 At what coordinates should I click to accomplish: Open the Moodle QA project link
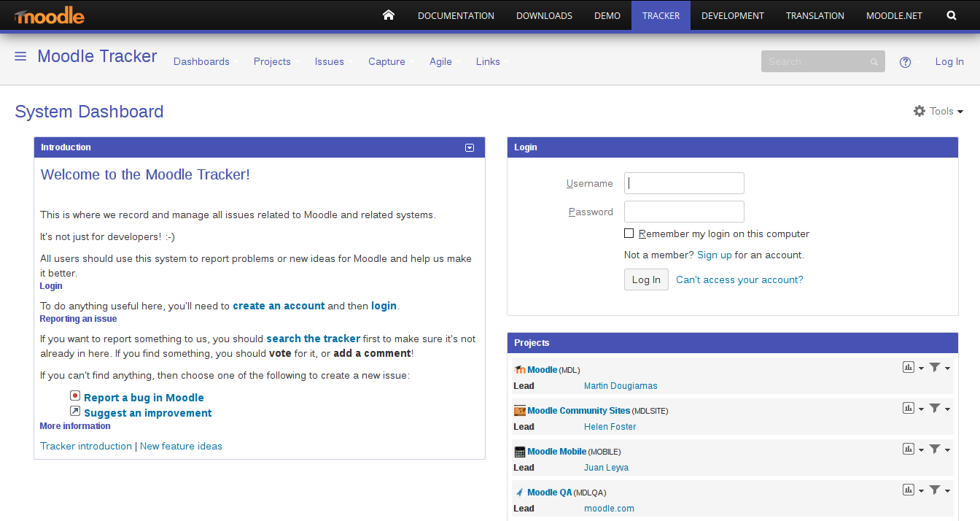click(550, 493)
